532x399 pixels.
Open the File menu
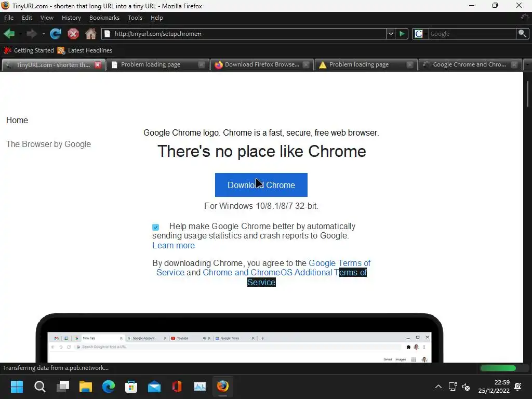click(9, 18)
